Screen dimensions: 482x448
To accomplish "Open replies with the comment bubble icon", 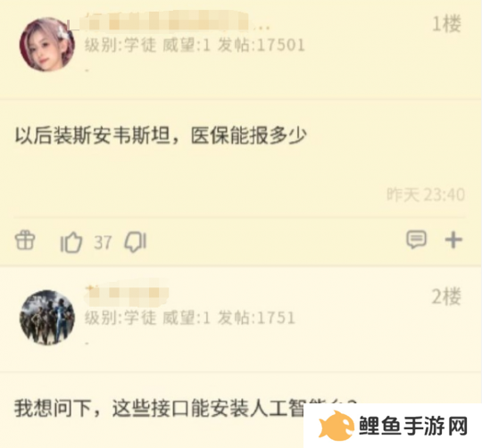I will [x=417, y=239].
